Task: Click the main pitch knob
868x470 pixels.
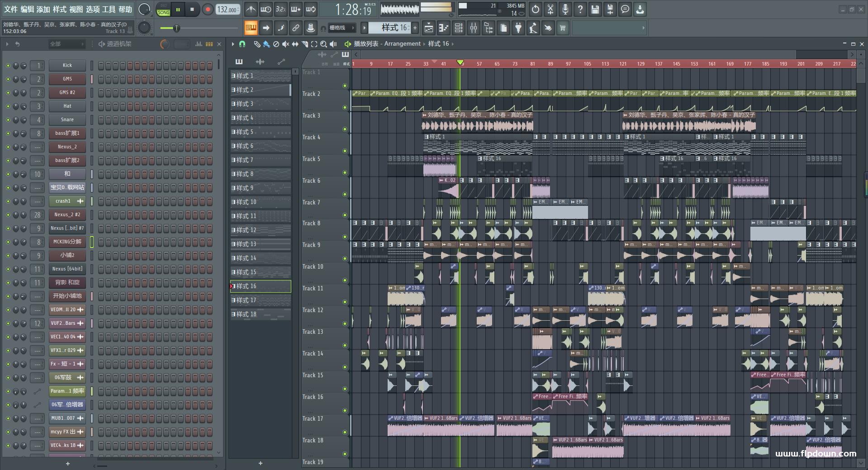Action: coord(144,28)
